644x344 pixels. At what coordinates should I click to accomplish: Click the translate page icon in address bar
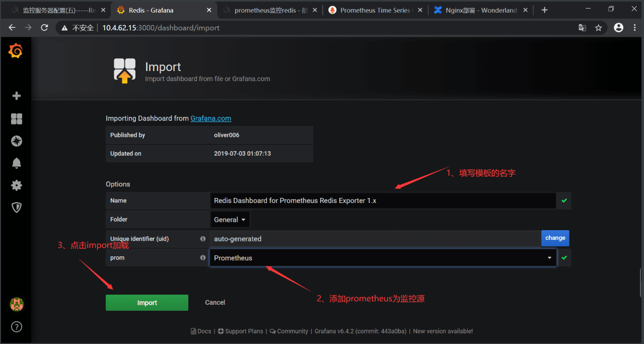582,28
